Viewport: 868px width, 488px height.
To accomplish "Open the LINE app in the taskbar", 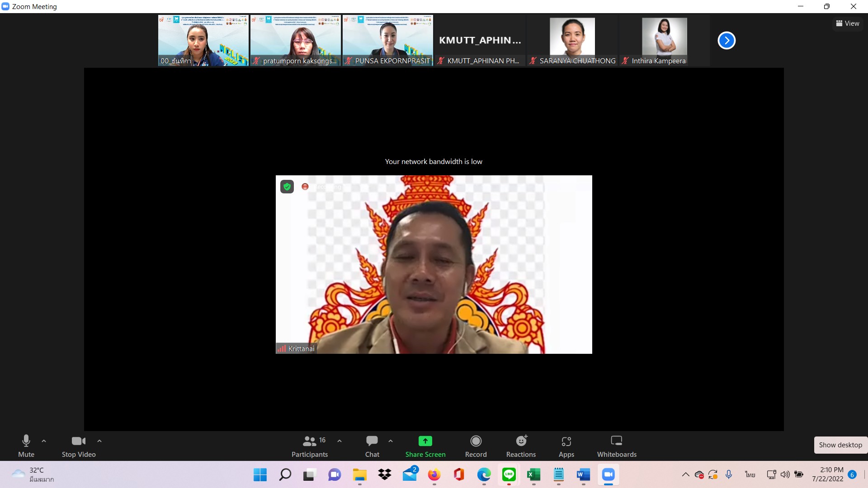I will pyautogui.click(x=509, y=474).
